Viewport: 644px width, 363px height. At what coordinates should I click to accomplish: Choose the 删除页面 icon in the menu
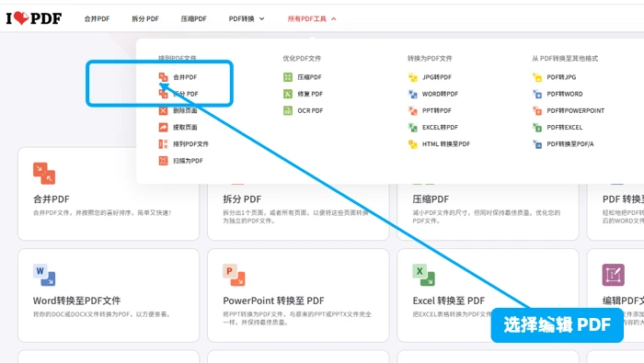point(163,110)
